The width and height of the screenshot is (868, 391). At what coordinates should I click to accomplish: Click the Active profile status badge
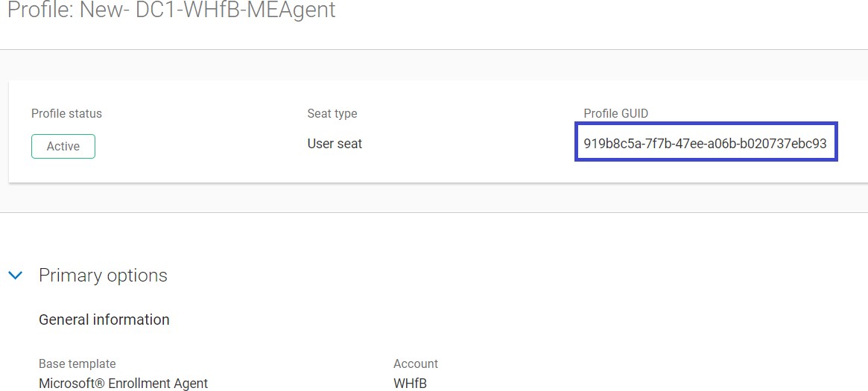63,147
